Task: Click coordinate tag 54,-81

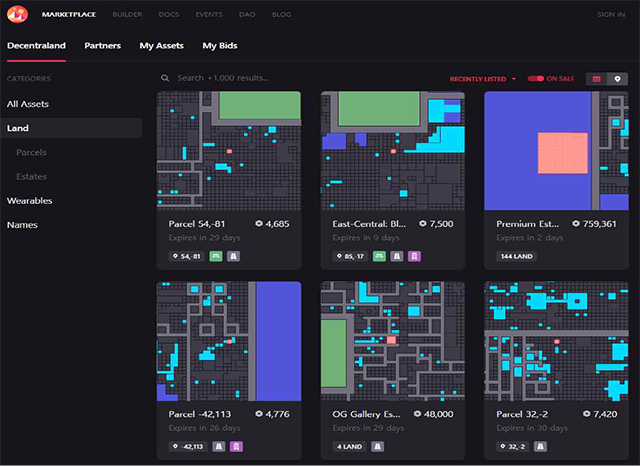Action: [187, 256]
